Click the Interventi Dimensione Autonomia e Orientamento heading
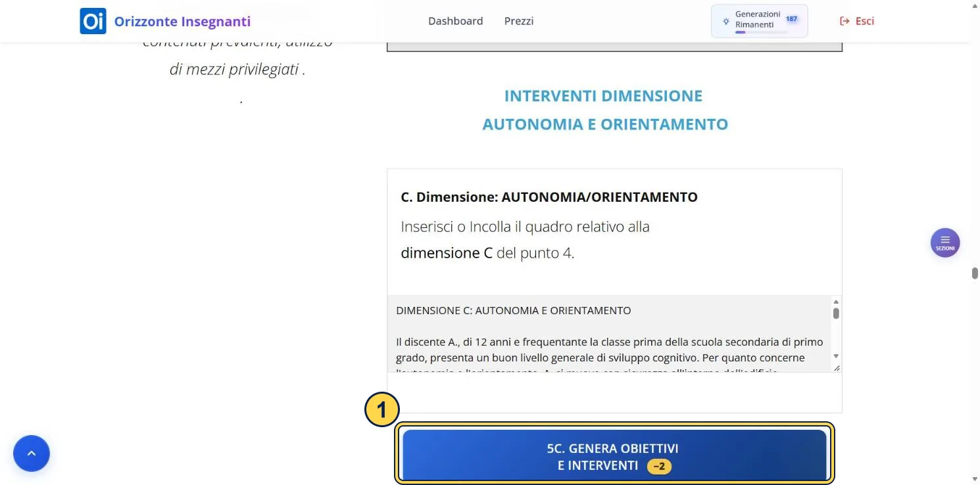 [604, 110]
